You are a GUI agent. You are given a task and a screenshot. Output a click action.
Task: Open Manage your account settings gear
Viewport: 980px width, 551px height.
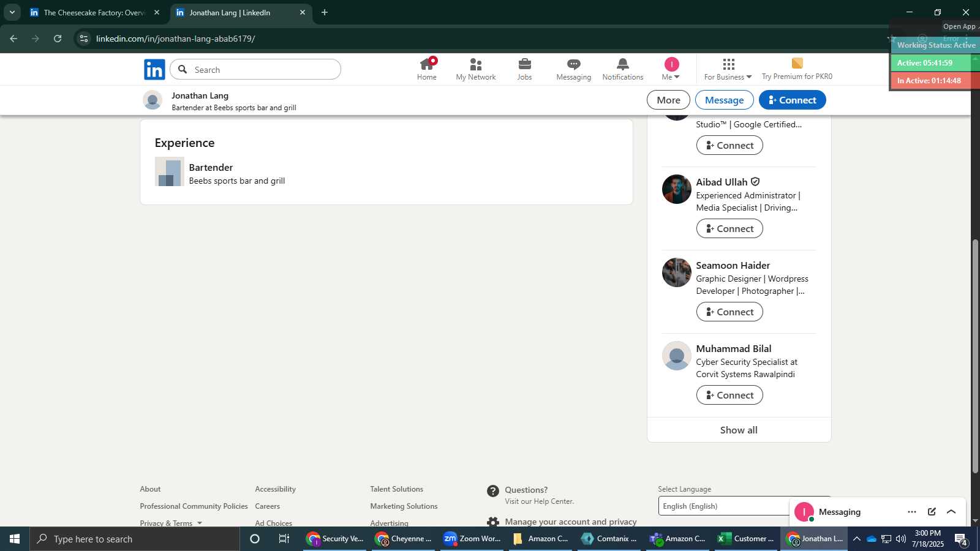(x=493, y=522)
